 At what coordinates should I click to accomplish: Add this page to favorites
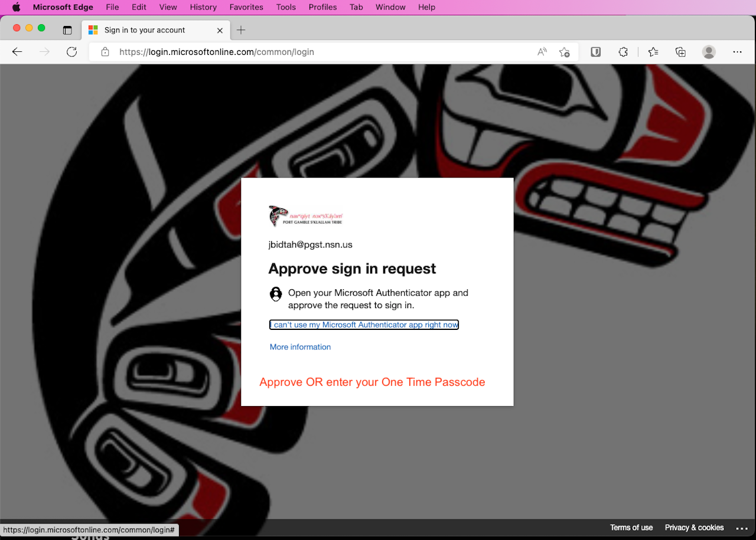click(x=564, y=52)
